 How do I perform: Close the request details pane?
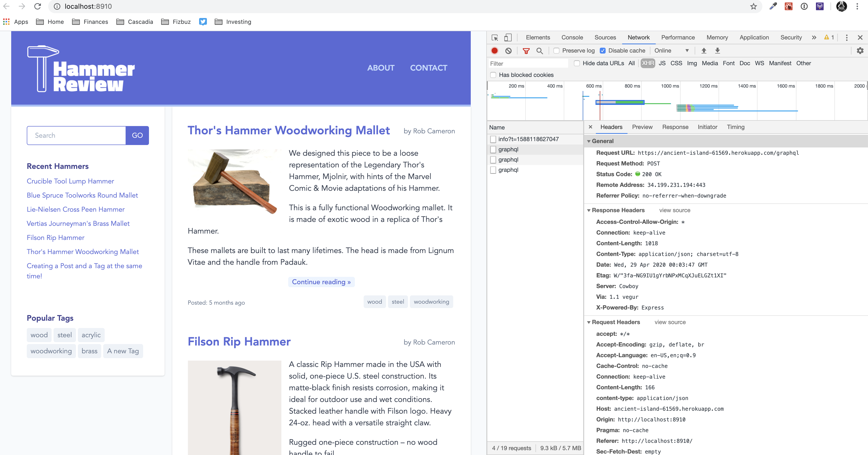590,127
